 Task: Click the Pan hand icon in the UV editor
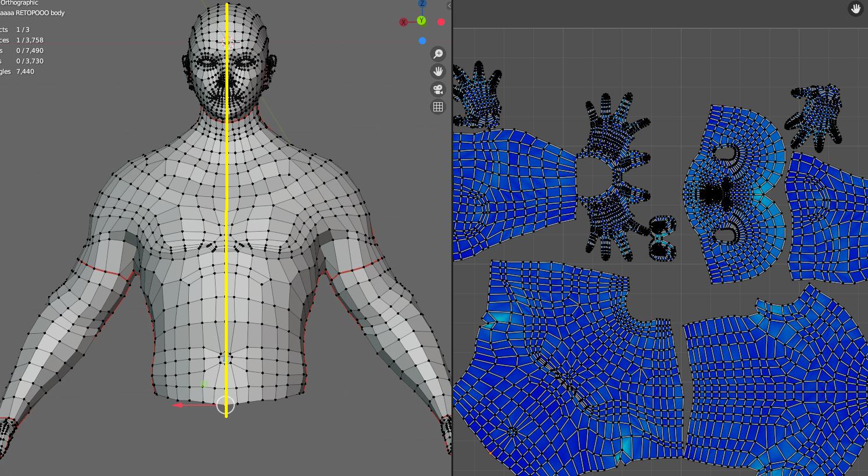point(854,9)
